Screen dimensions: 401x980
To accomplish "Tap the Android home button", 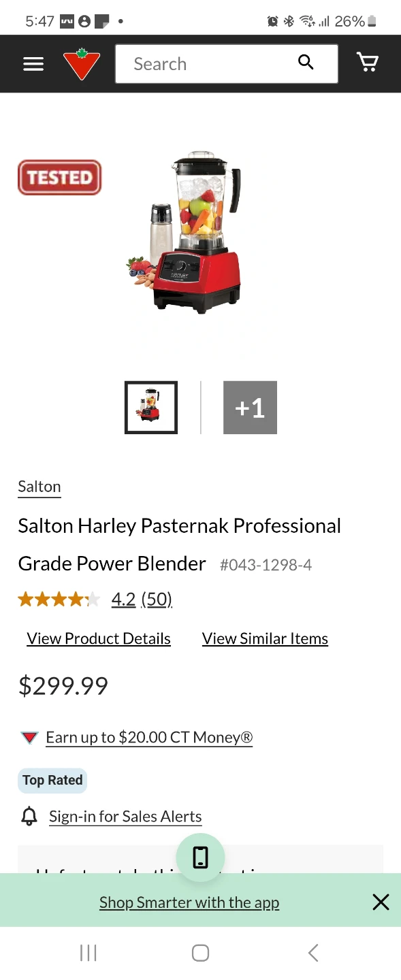I will pyautogui.click(x=200, y=953).
